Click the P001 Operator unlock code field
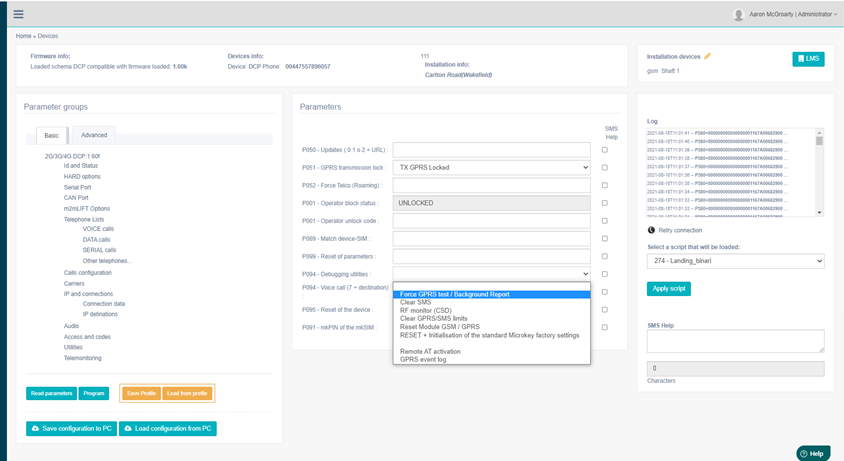Viewport: 844px width, 461px height. [491, 221]
